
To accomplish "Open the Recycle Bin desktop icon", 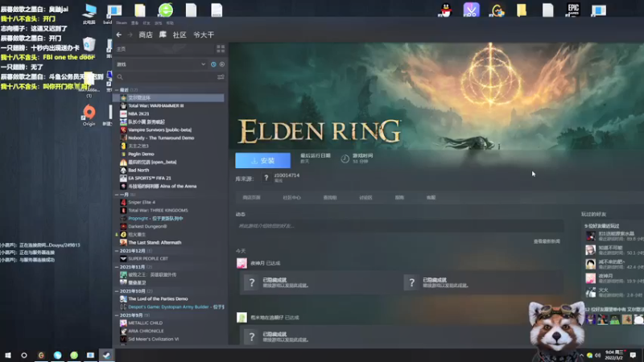I will coord(89,44).
